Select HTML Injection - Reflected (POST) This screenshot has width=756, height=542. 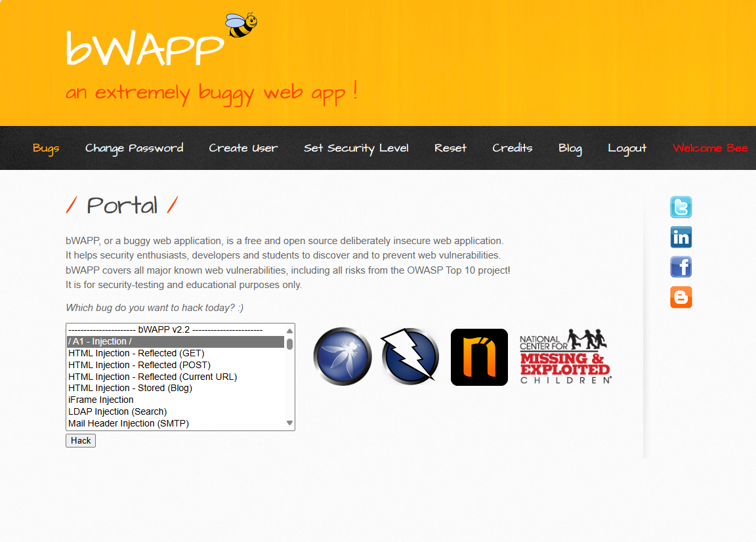point(175,365)
